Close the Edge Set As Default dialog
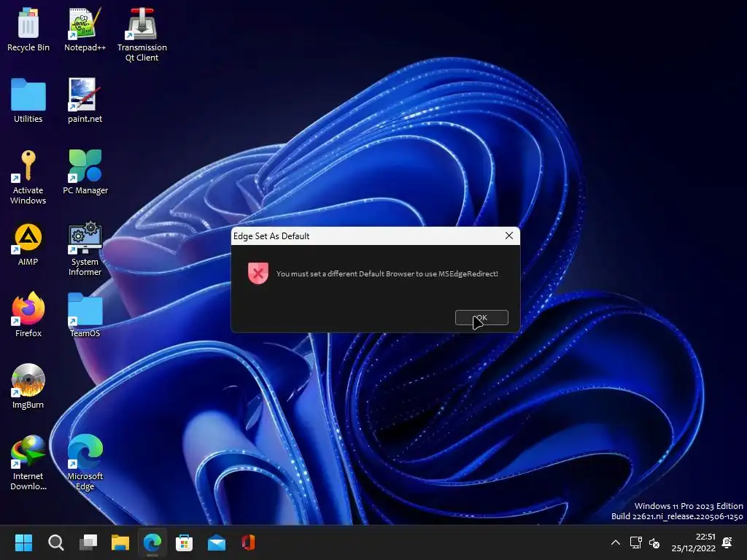Screen dimensions: 747x560 [508, 236]
